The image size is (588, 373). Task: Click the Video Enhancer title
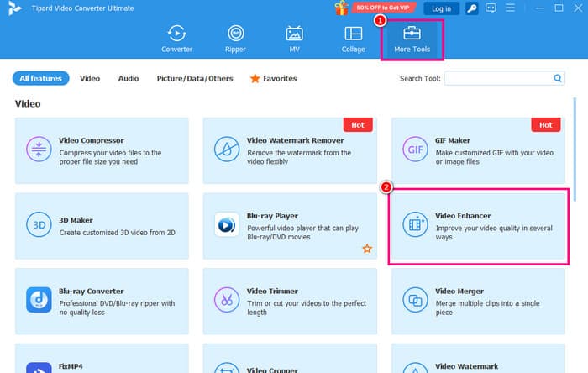coord(463,216)
